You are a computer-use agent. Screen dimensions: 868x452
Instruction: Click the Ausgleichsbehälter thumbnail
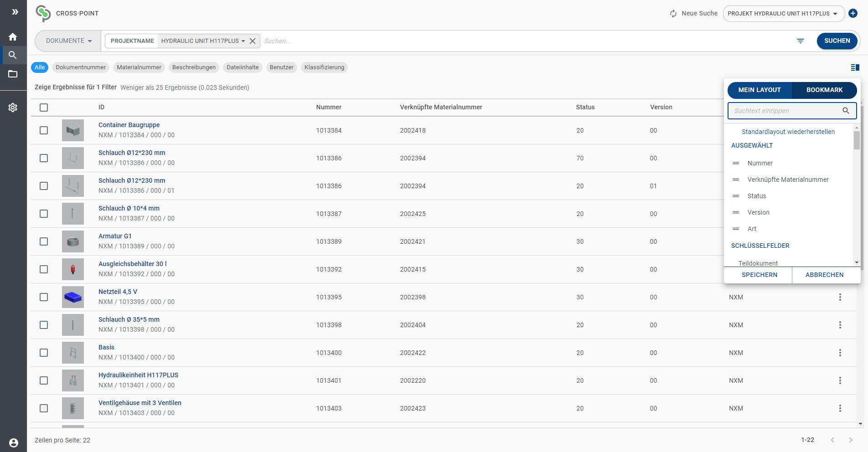click(x=73, y=269)
